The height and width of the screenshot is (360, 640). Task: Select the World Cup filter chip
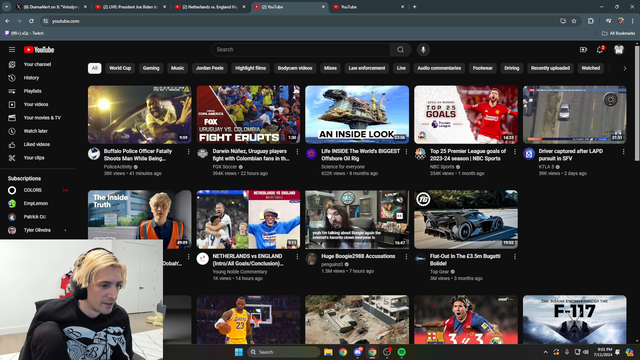tap(120, 68)
